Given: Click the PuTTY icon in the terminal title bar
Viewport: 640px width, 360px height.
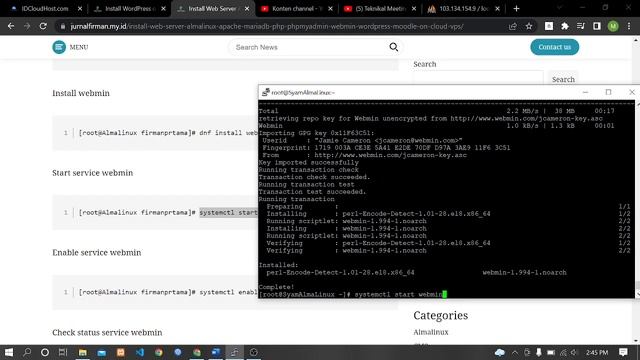Looking at the screenshot, I should pyautogui.click(x=265, y=92).
